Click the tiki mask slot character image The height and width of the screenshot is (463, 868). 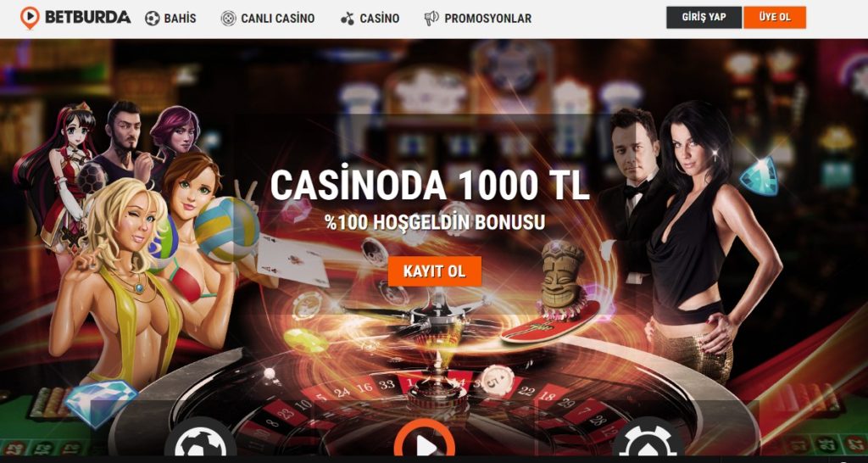click(x=562, y=276)
